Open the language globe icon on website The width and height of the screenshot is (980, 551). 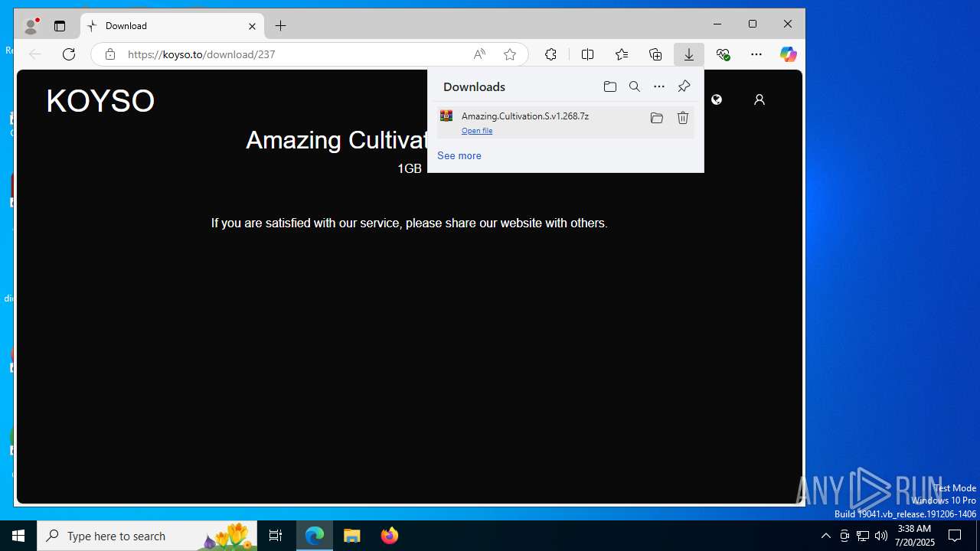point(717,99)
